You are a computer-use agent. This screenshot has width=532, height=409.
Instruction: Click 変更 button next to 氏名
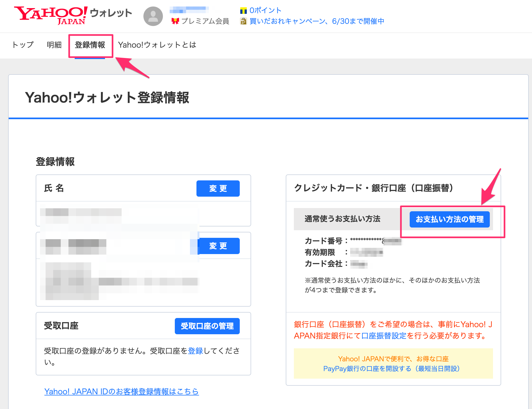coord(218,189)
